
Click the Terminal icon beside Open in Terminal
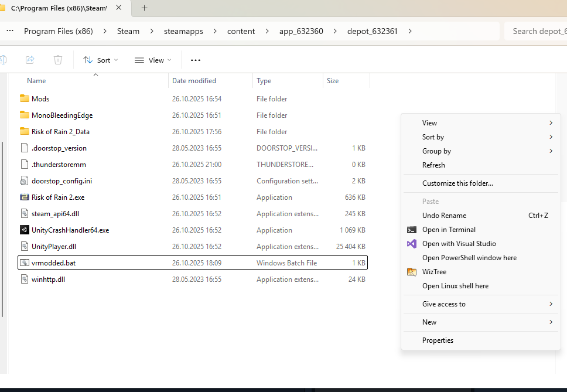(412, 230)
